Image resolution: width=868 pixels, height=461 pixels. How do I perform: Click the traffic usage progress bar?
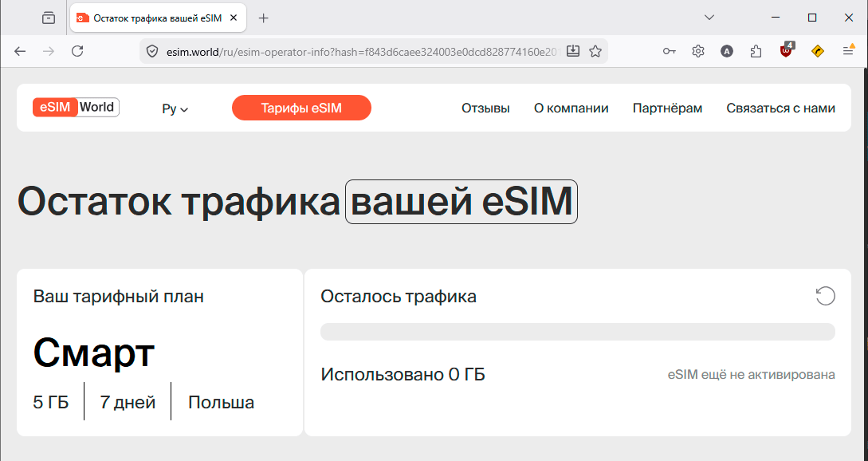click(577, 332)
